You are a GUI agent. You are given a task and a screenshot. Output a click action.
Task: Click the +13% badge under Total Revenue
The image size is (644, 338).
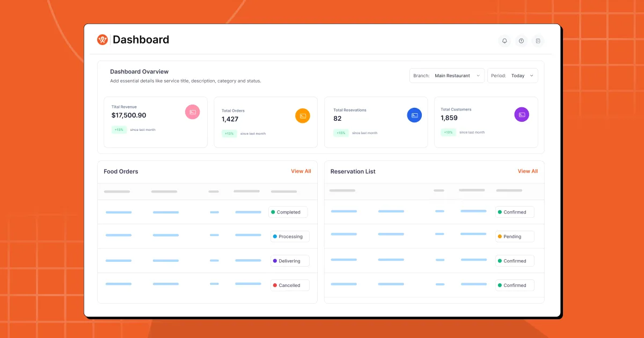[x=119, y=129]
